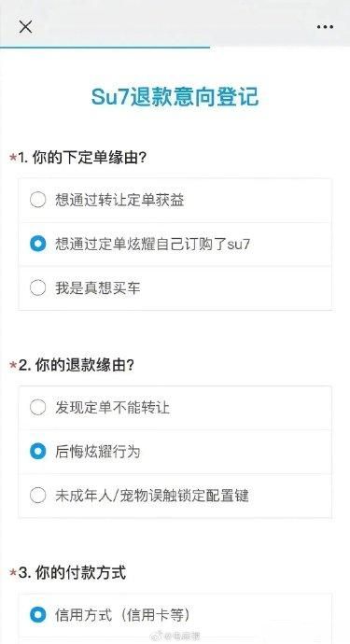Select the 未成年人/宠物误触锁定配置键 radio circle
Viewport: 350px width, 644px height.
pyautogui.click(x=37, y=496)
